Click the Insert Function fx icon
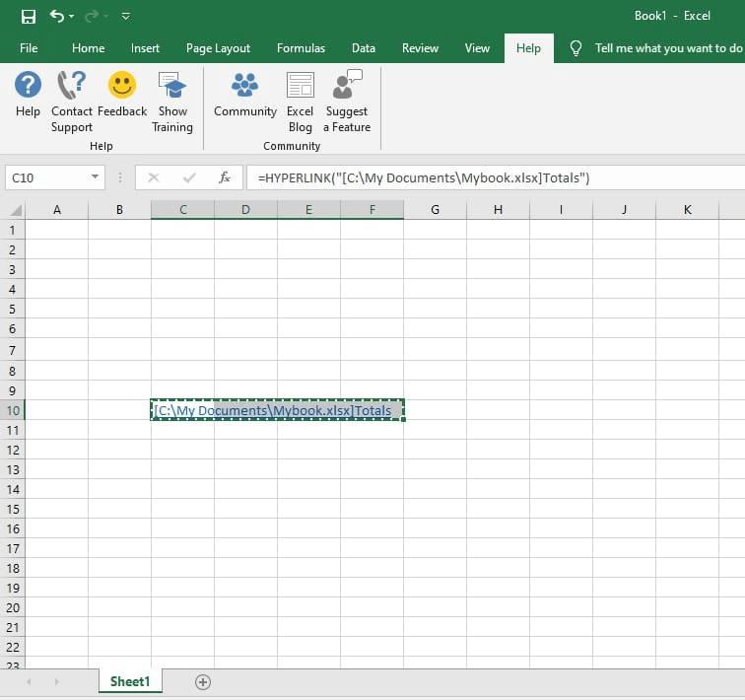 tap(225, 177)
